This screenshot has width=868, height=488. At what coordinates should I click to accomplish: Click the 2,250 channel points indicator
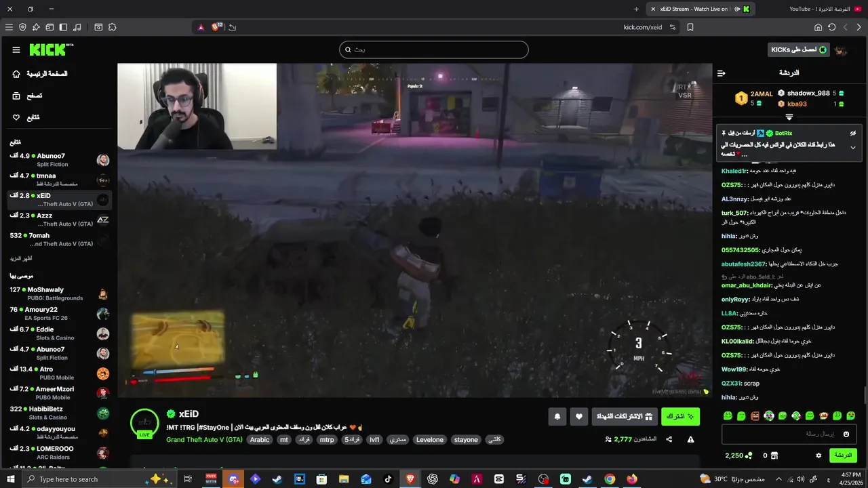(738, 455)
